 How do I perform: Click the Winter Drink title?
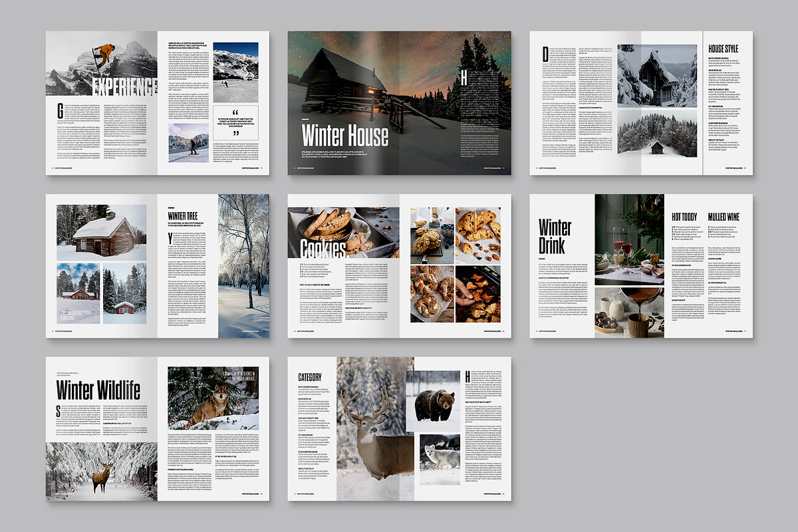click(x=556, y=236)
